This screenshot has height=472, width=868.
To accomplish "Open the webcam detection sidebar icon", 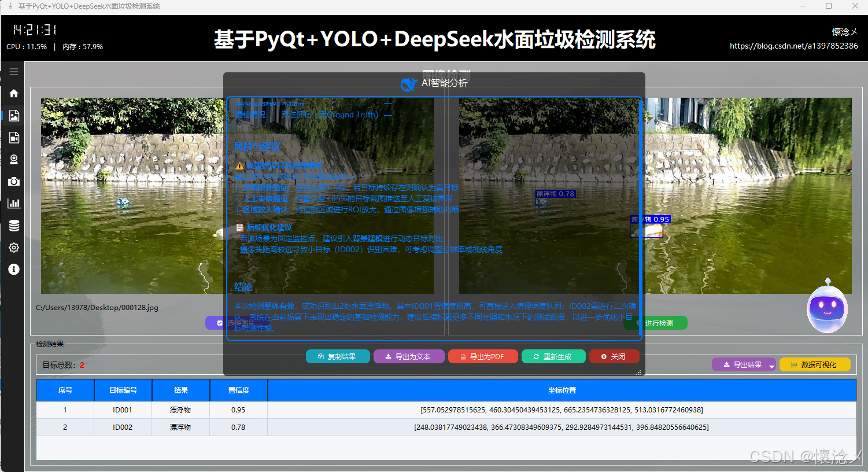I will (x=14, y=160).
